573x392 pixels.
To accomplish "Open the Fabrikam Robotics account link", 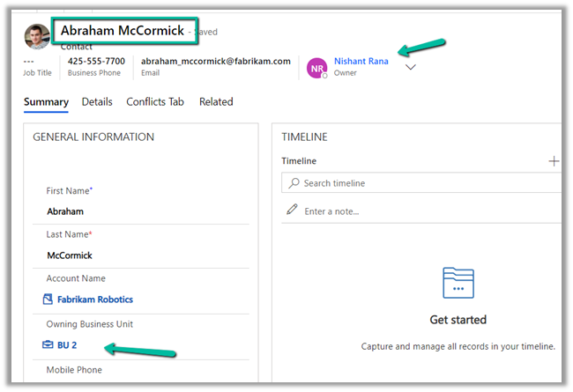I will (x=95, y=300).
